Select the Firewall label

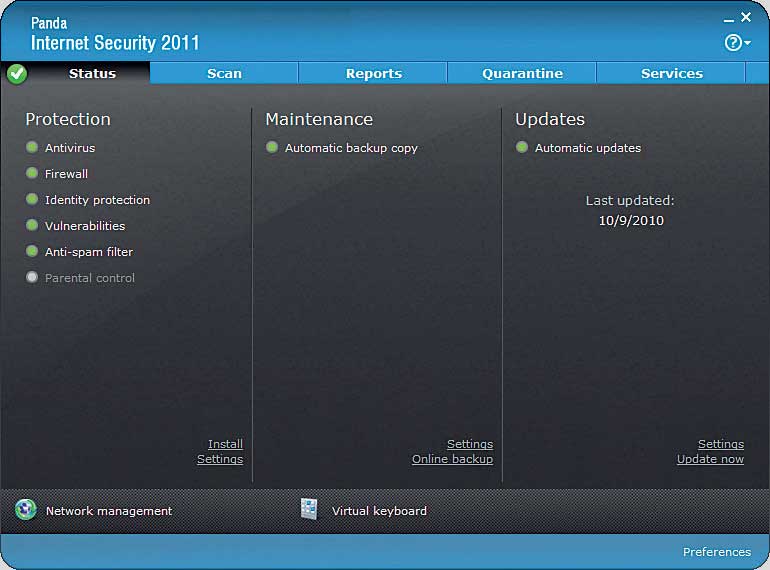pyautogui.click(x=66, y=174)
